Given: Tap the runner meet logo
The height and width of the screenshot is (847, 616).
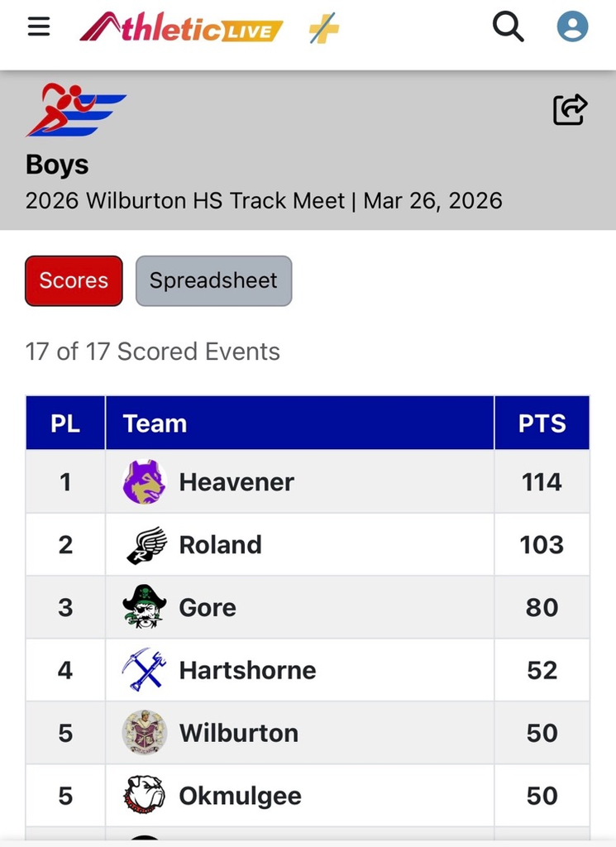Looking at the screenshot, I should (x=75, y=109).
